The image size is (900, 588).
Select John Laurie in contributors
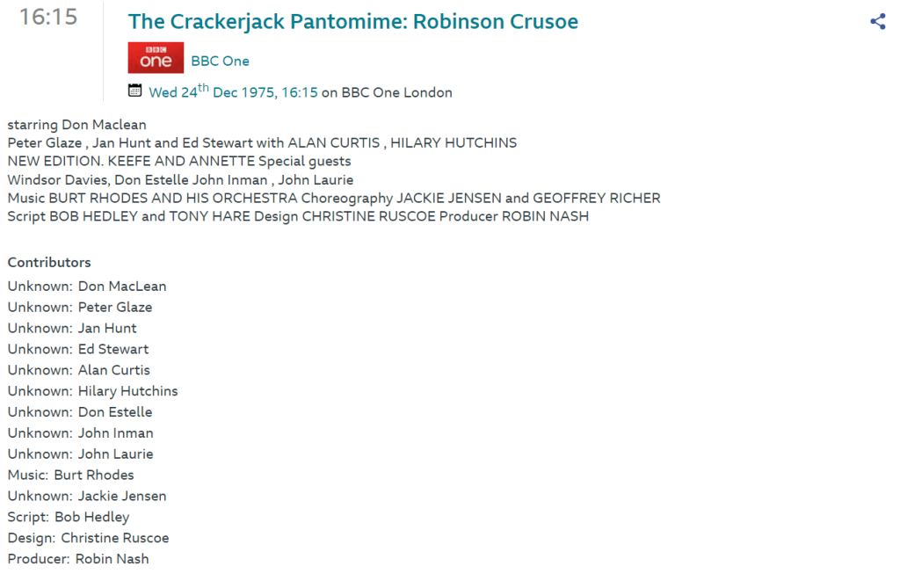coord(115,454)
